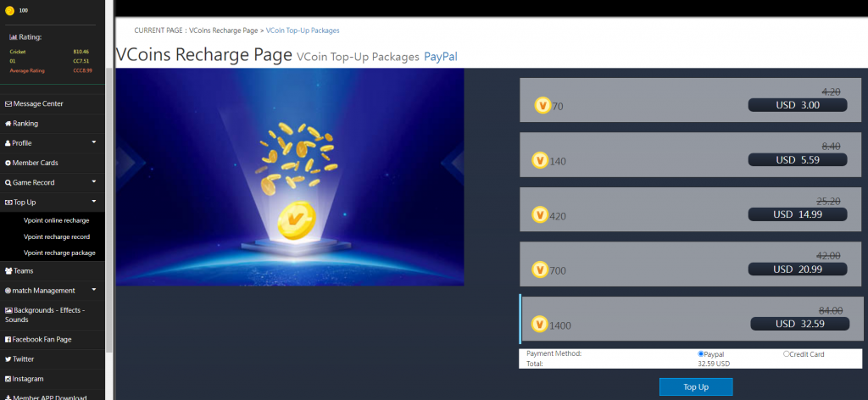Open Facebook Fan Page link
This screenshot has width=868, height=400.
click(52, 340)
